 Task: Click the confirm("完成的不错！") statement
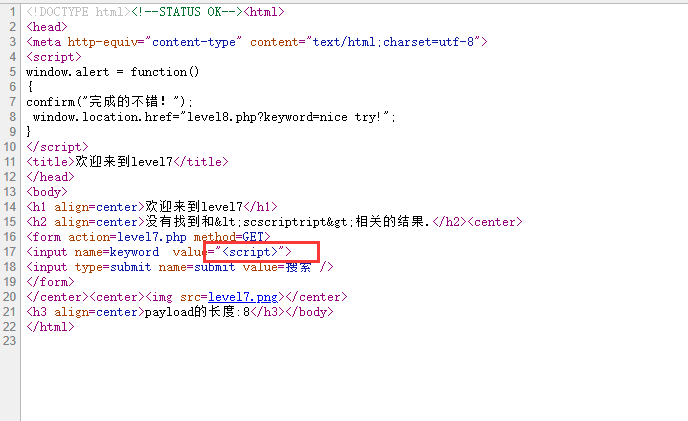coord(109,102)
